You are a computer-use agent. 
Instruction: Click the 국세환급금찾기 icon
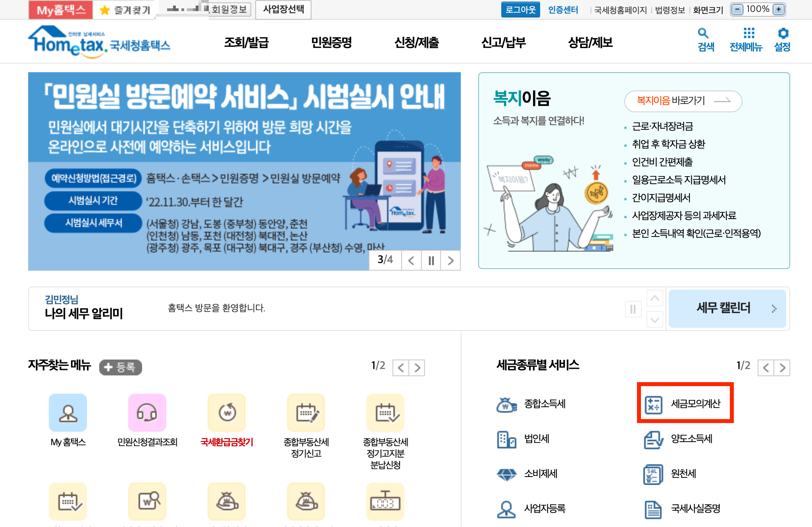[x=227, y=413]
